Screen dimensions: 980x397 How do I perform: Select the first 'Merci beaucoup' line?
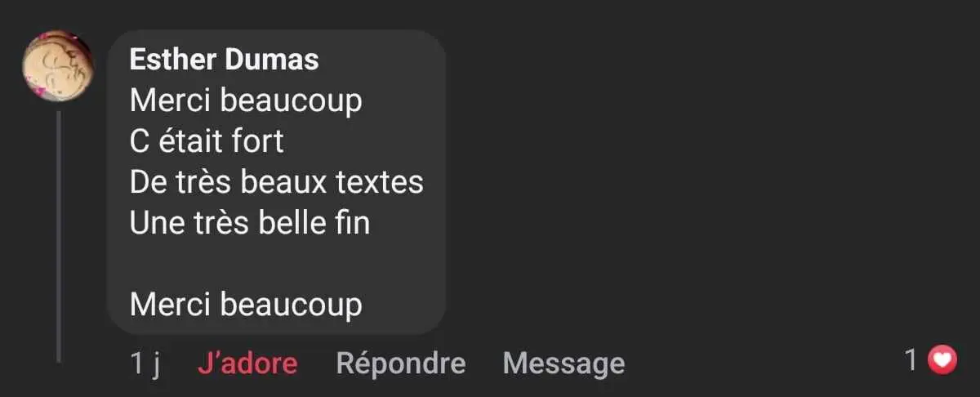(246, 101)
